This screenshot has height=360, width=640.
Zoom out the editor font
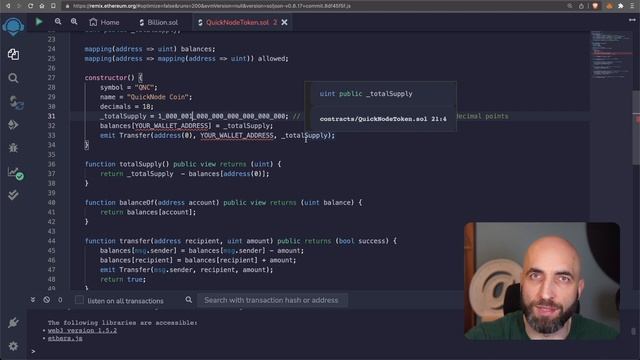click(58, 22)
